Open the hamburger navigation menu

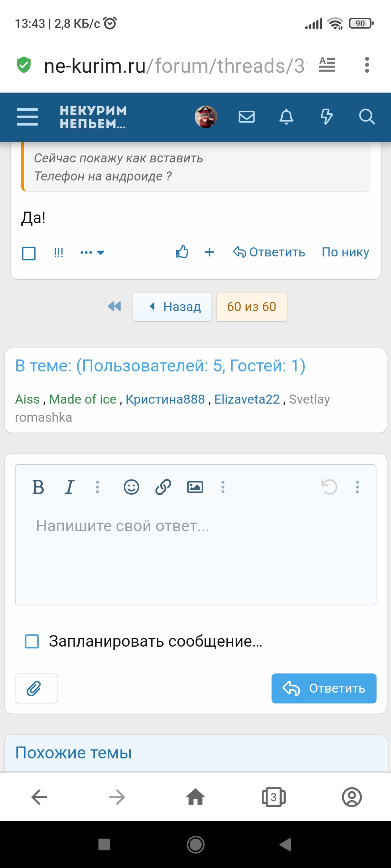[x=27, y=117]
